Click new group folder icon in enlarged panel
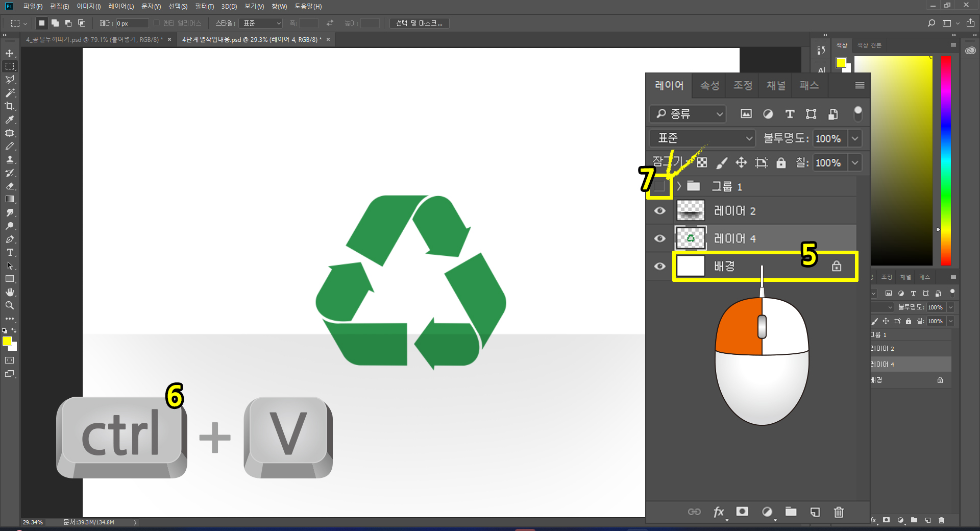Image resolution: width=980 pixels, height=531 pixels. tap(791, 512)
